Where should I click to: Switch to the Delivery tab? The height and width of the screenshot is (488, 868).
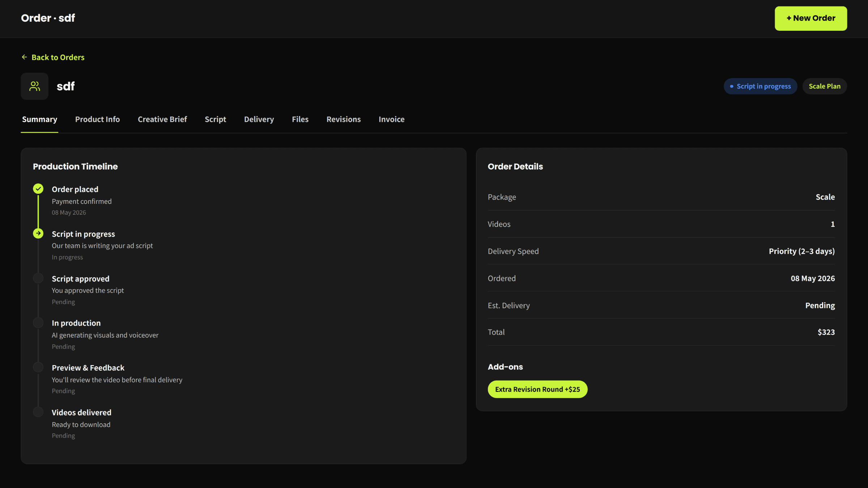coord(259,119)
